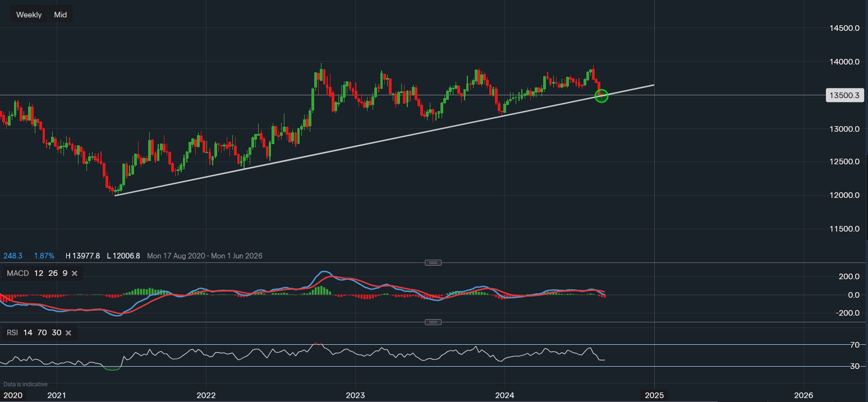This screenshot has width=868, height=402.
Task: Grab the resize handle above the RSI panel
Action: [433, 322]
